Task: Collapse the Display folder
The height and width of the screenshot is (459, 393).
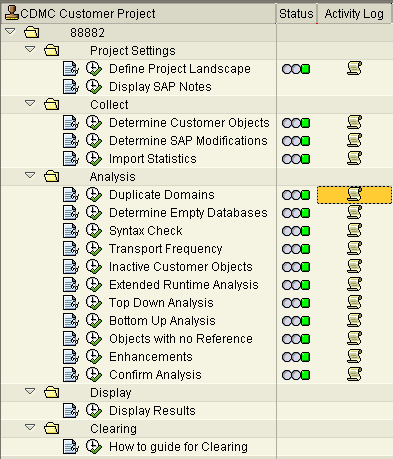Action: 30,391
